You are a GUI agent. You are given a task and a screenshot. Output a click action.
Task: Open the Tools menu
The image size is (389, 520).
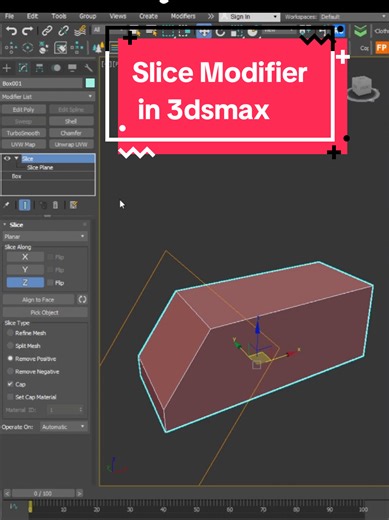(59, 16)
